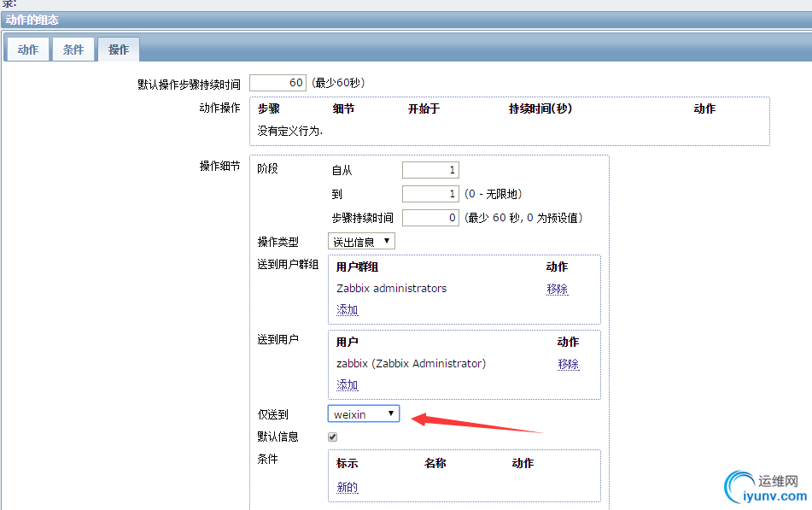Click the 步骤 column header
This screenshot has width=812, height=510.
coord(269,108)
